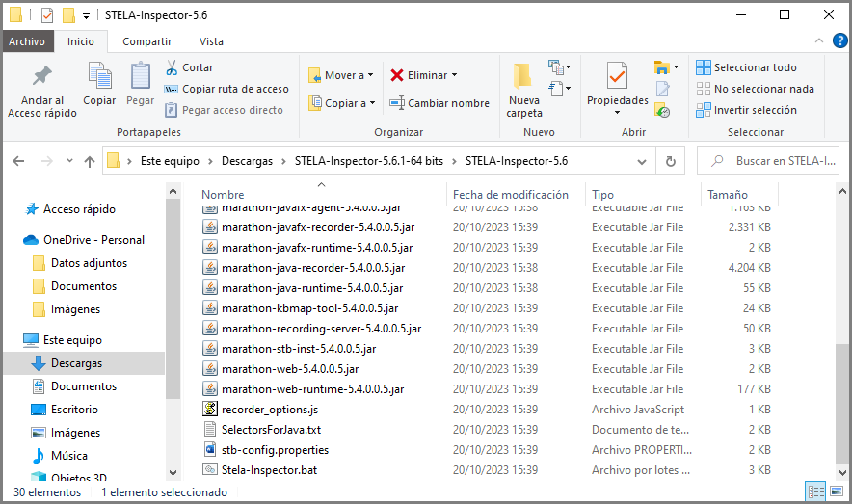852x504 pixels.
Task: Switch to the Vista ribbon tab
Action: (211, 41)
